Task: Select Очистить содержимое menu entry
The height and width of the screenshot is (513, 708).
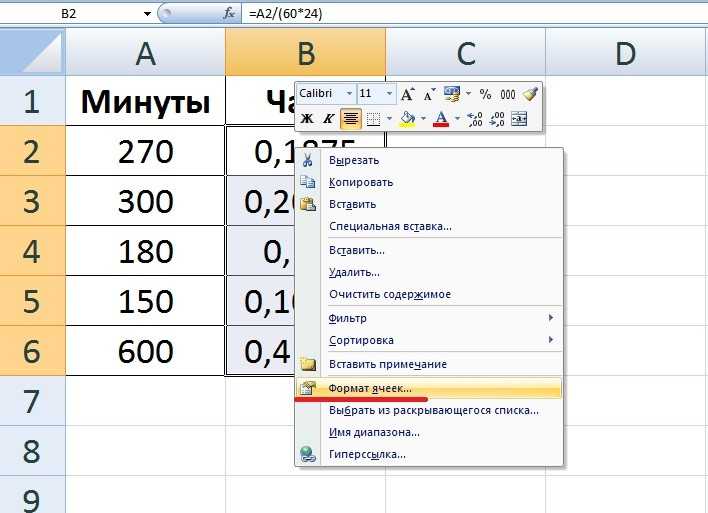Action: (x=429, y=294)
